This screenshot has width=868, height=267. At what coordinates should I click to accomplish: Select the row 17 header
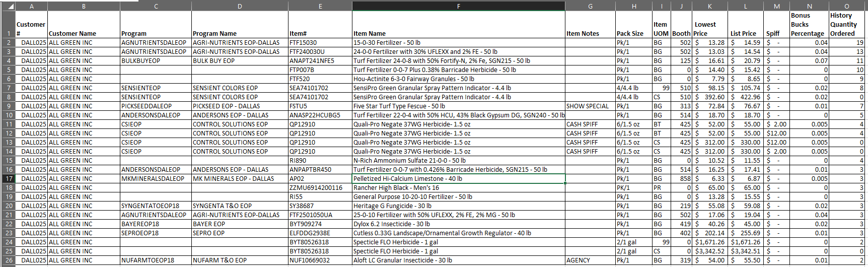pyautogui.click(x=8, y=178)
